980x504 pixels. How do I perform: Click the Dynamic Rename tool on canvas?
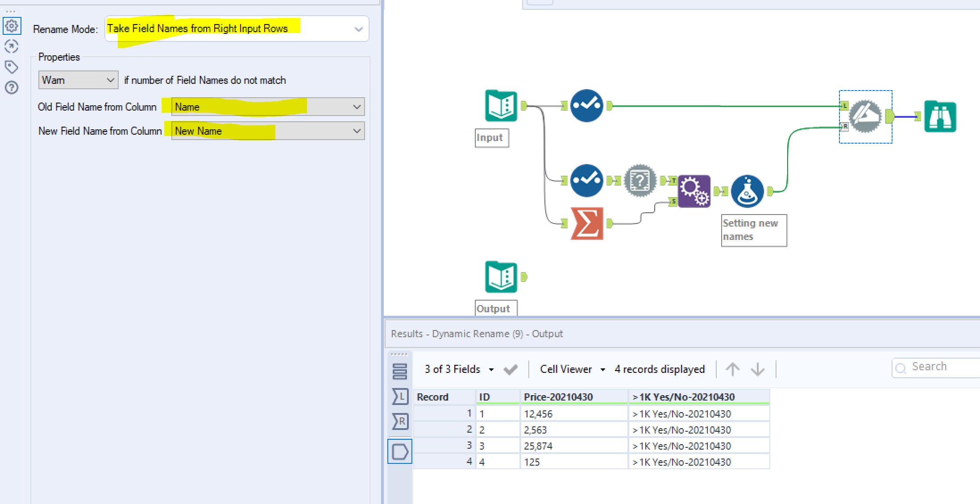pyautogui.click(x=865, y=116)
